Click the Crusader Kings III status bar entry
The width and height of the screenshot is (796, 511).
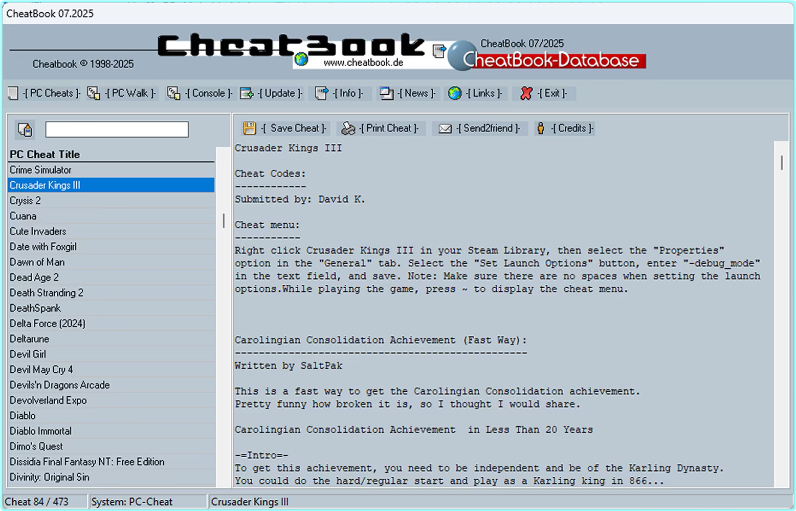click(x=500, y=502)
